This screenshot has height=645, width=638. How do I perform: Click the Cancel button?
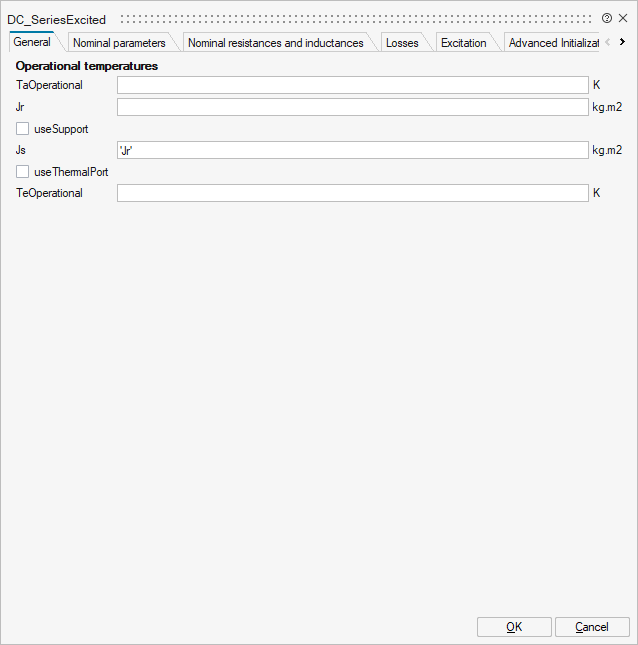point(592,627)
